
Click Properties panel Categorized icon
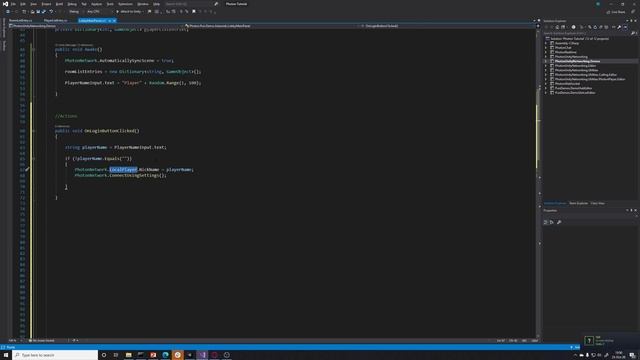(x=546, y=222)
